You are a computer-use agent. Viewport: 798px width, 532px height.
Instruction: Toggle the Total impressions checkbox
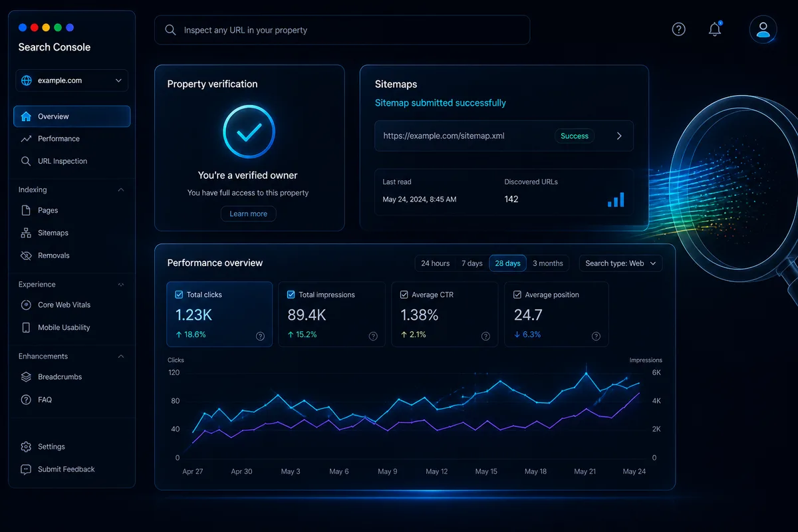291,295
